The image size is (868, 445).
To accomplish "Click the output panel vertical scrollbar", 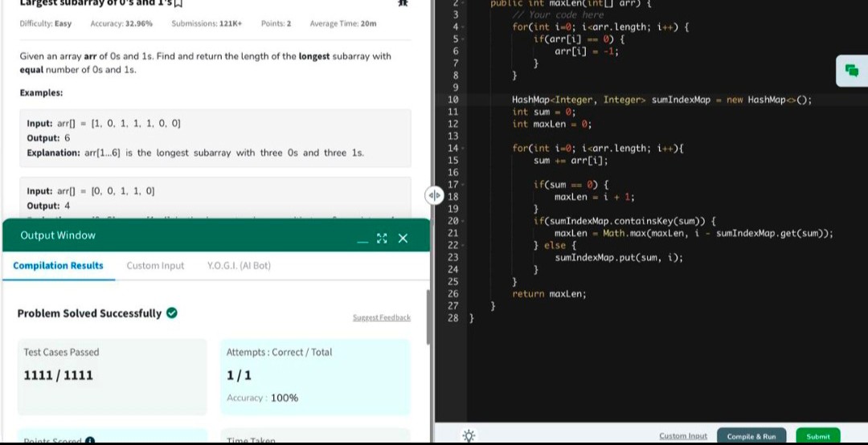I will [428, 316].
